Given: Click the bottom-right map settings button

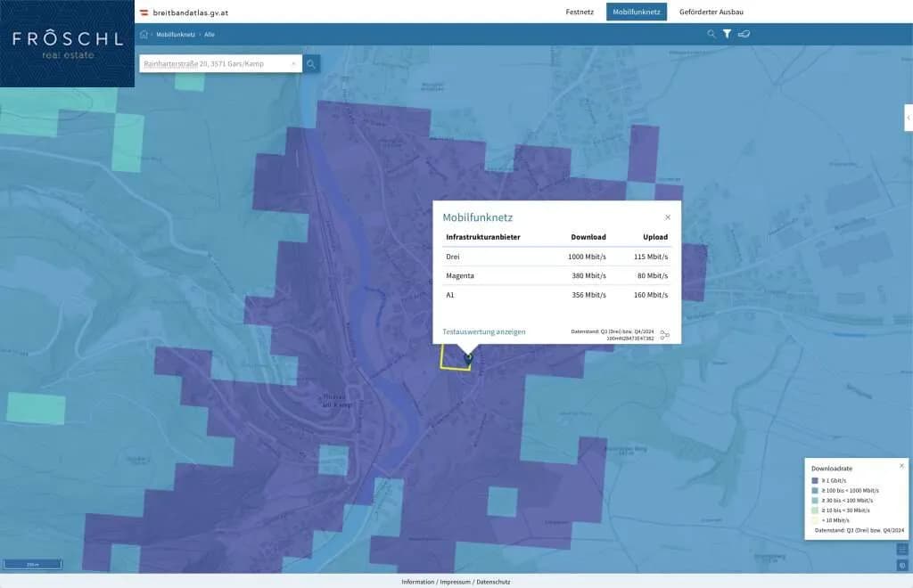Looking at the screenshot, I should [902, 566].
